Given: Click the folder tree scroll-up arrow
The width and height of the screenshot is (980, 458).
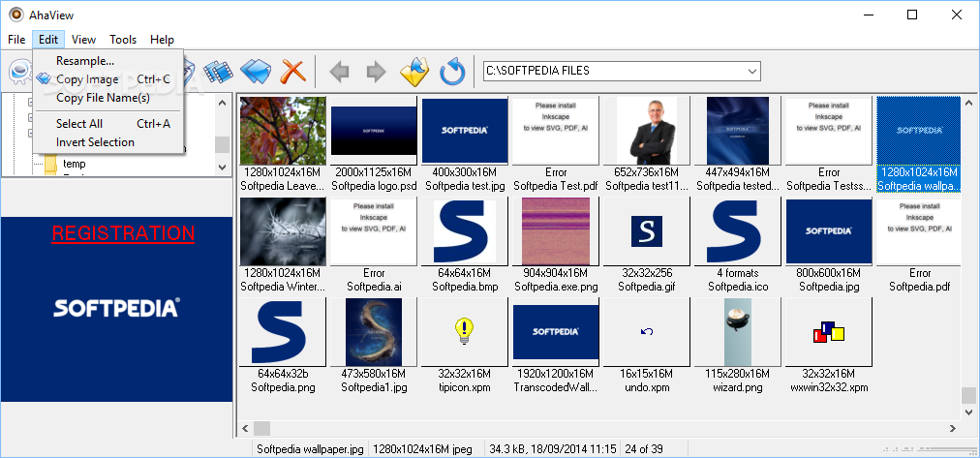Looking at the screenshot, I should pyautogui.click(x=223, y=103).
